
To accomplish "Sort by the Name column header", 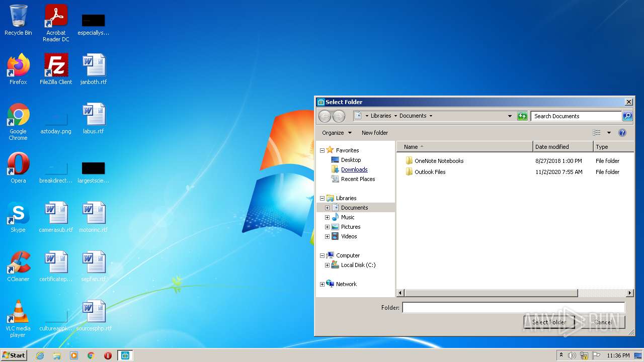I will [465, 147].
